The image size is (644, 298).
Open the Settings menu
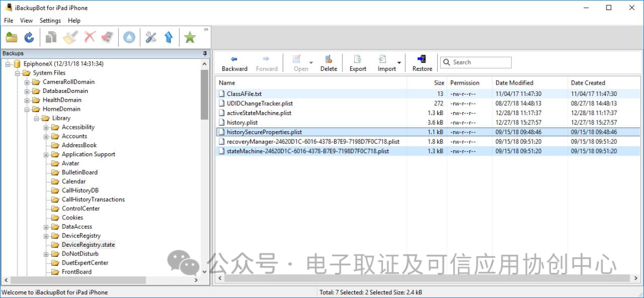click(50, 20)
